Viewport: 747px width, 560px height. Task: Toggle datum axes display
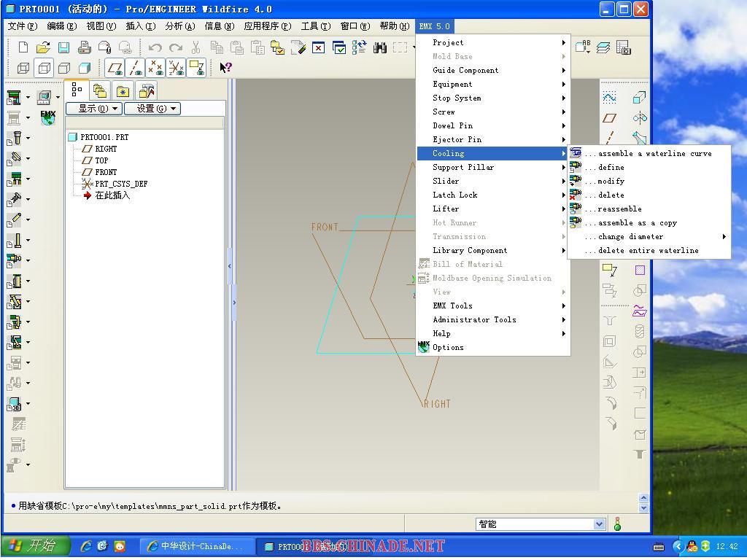click(135, 69)
